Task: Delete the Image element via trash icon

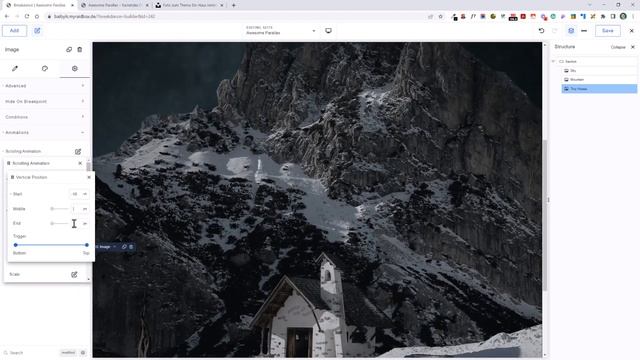Action: click(80, 49)
